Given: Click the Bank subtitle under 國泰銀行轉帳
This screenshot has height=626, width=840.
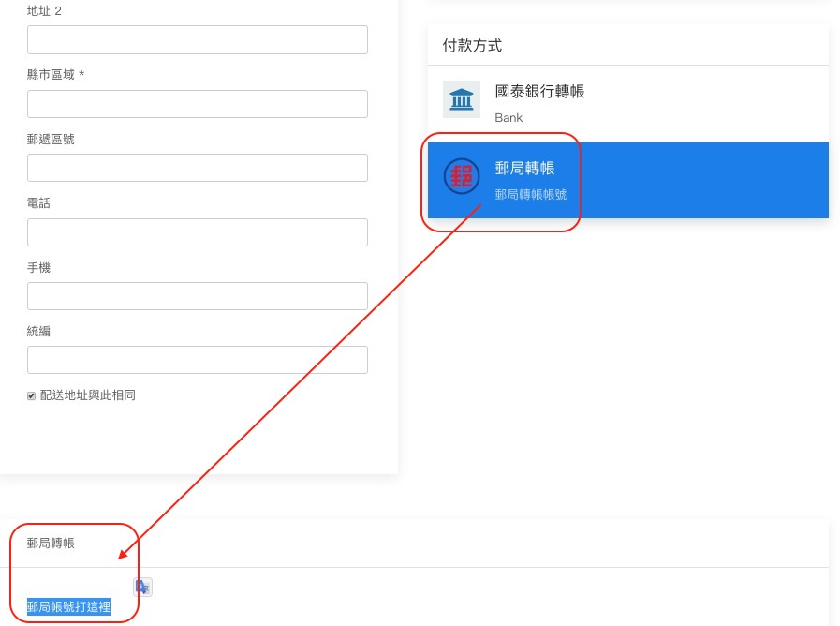Looking at the screenshot, I should (x=508, y=118).
